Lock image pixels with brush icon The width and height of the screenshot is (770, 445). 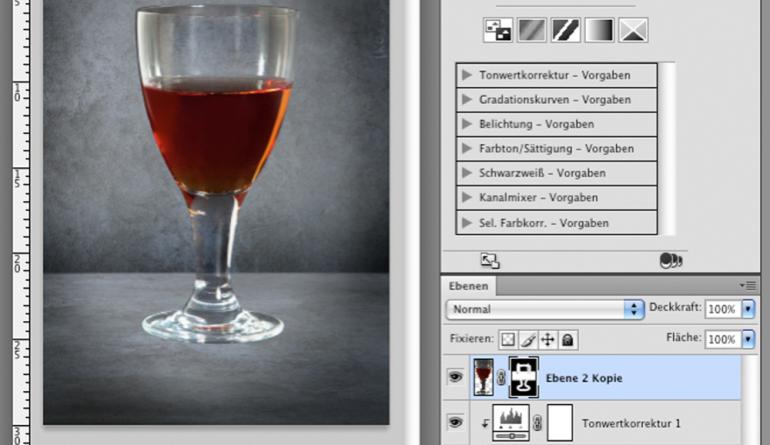click(528, 339)
